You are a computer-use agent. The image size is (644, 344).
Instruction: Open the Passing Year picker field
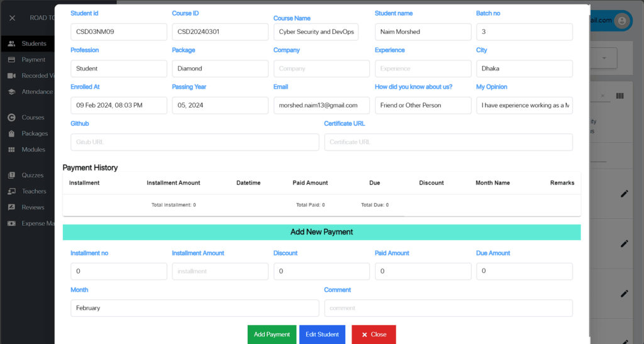click(220, 106)
